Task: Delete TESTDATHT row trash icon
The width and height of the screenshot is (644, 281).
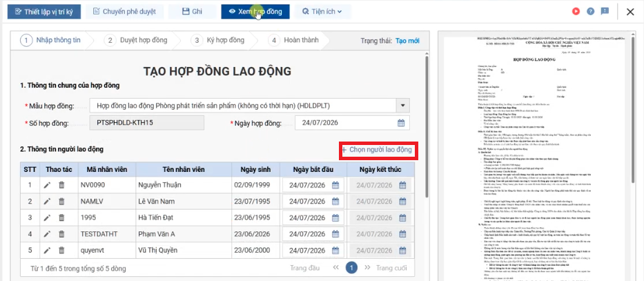Action: [61, 234]
